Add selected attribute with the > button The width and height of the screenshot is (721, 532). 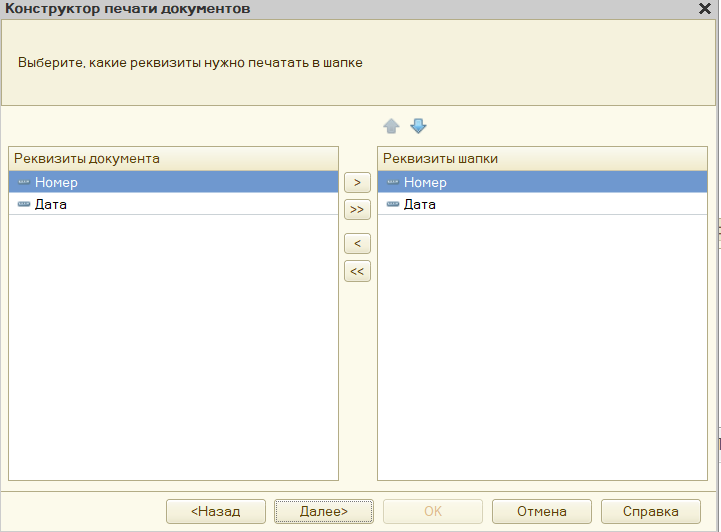(357, 183)
